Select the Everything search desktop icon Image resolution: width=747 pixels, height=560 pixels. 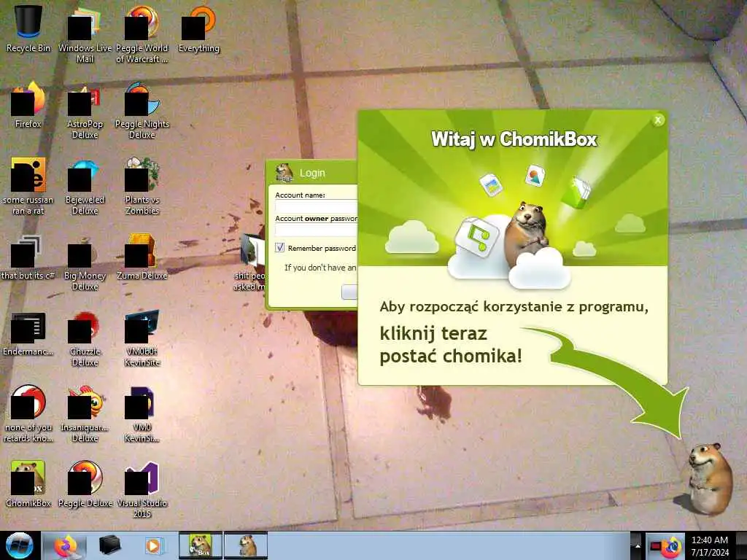[198, 28]
